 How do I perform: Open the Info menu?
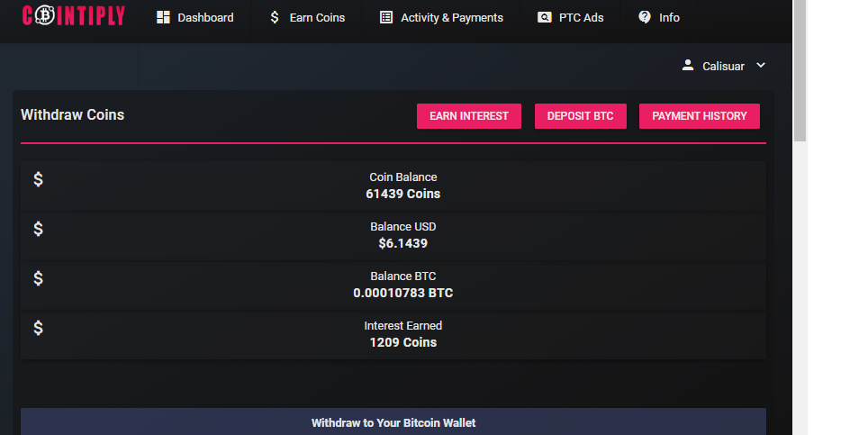(659, 18)
